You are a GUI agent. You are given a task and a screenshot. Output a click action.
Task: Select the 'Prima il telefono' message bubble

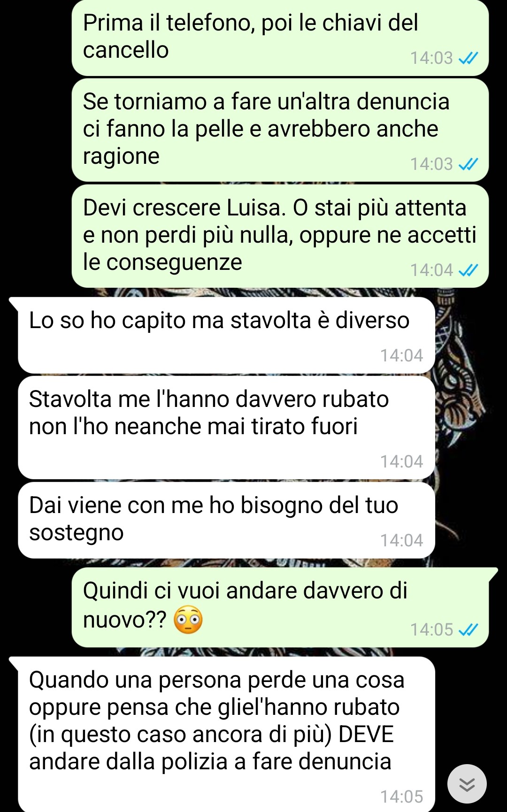coord(280,38)
